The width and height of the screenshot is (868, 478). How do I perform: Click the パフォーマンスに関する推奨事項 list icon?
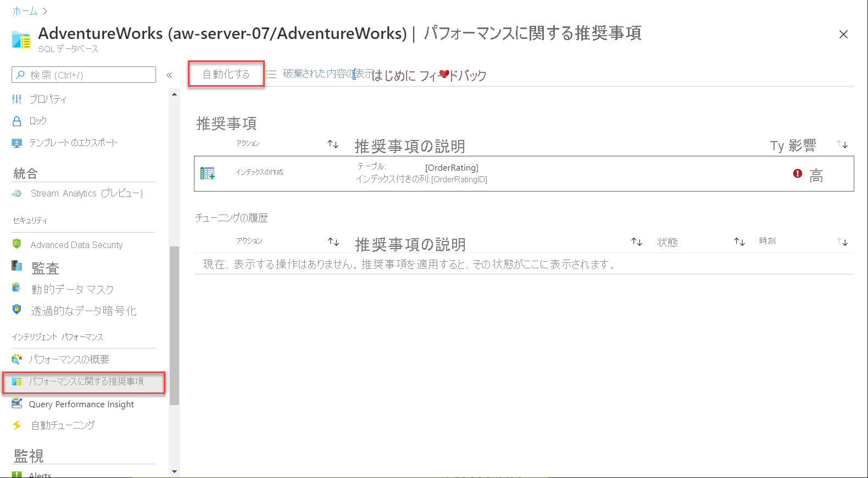click(x=17, y=381)
